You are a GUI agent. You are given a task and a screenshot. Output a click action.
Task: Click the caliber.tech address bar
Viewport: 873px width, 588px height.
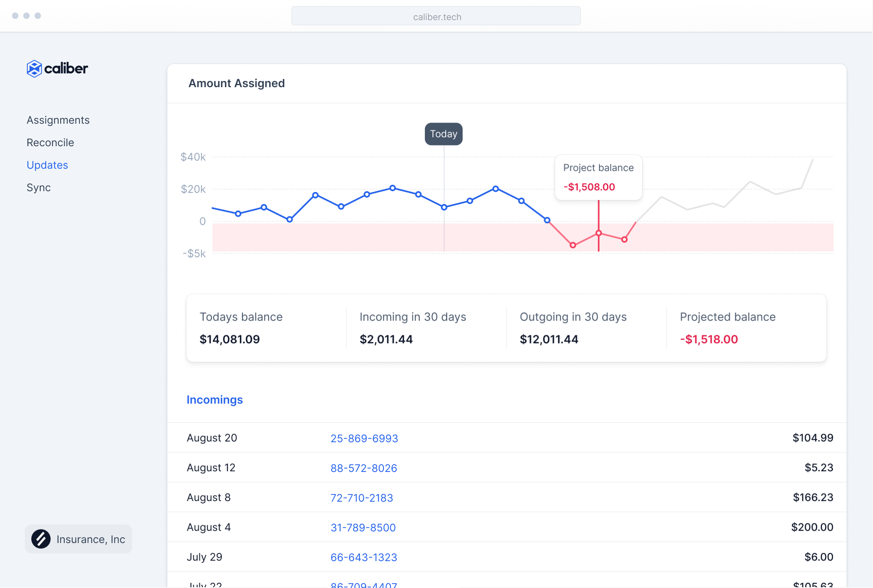(436, 16)
